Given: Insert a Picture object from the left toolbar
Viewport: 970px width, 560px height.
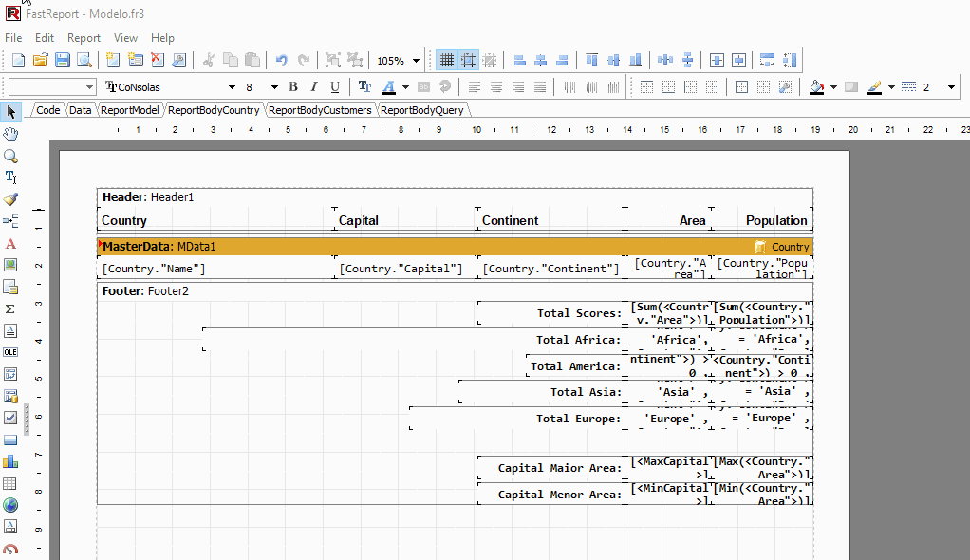Looking at the screenshot, I should (x=10, y=266).
